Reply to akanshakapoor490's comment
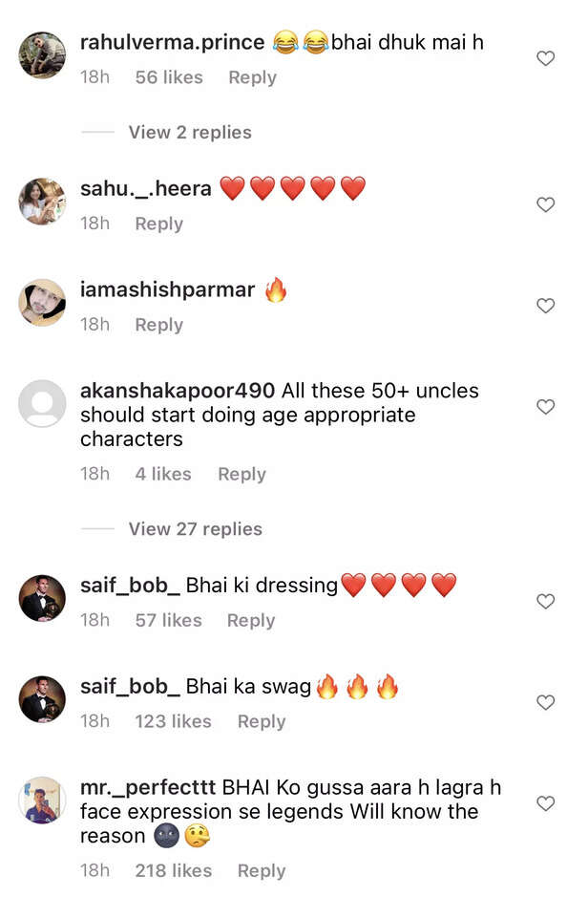This screenshot has width=588, height=897. coord(241,475)
